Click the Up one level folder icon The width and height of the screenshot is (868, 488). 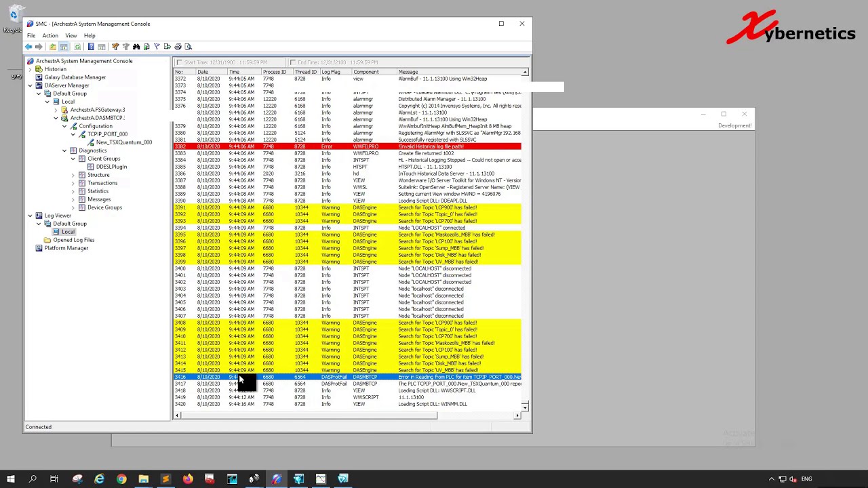(52, 47)
